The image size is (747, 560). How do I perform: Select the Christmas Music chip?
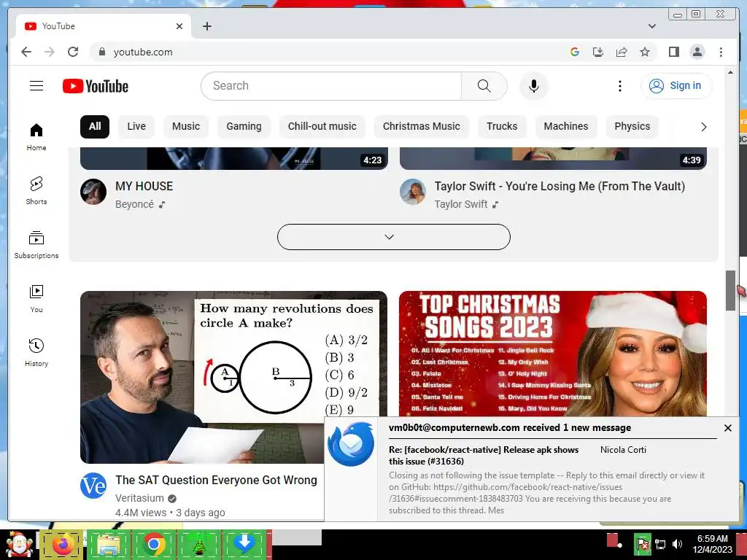click(422, 127)
